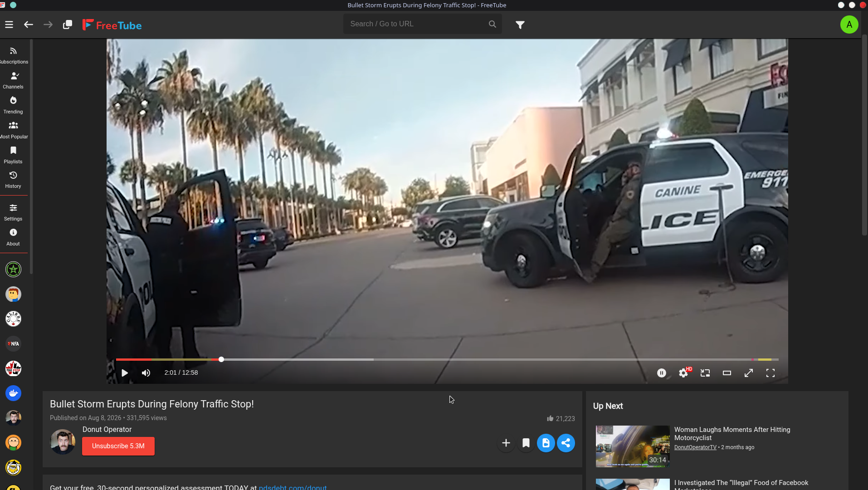
Task: Open the hamburger side menu
Action: point(9,24)
